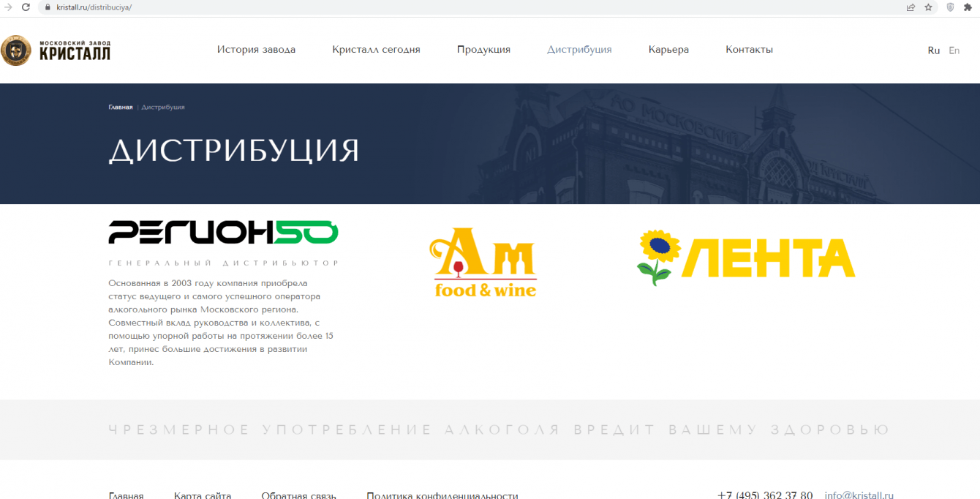This screenshot has height=499, width=980.
Task: Click the browser forward arrow
Action: pyautogui.click(x=8, y=7)
